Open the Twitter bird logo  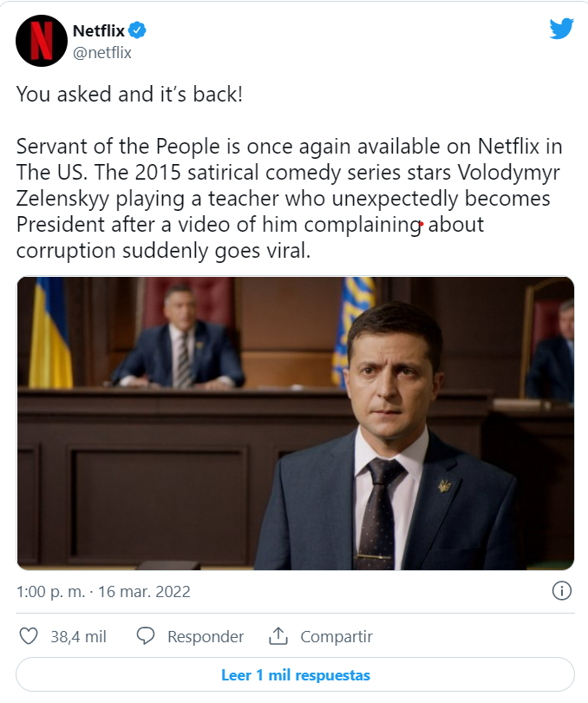[561, 29]
